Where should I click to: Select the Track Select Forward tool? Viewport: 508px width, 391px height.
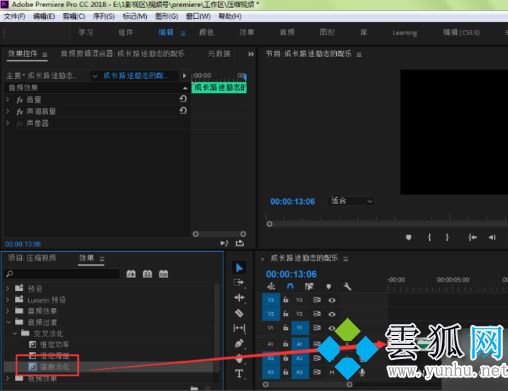click(x=239, y=283)
